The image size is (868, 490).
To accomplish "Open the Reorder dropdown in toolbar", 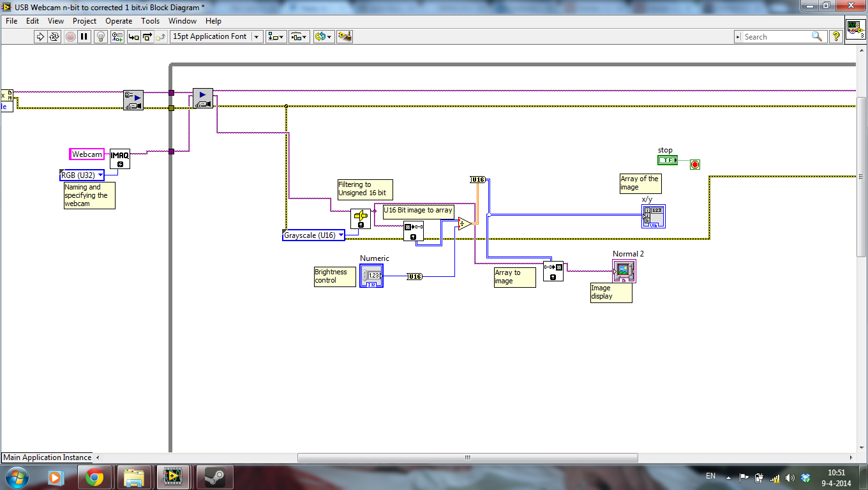I will [324, 37].
